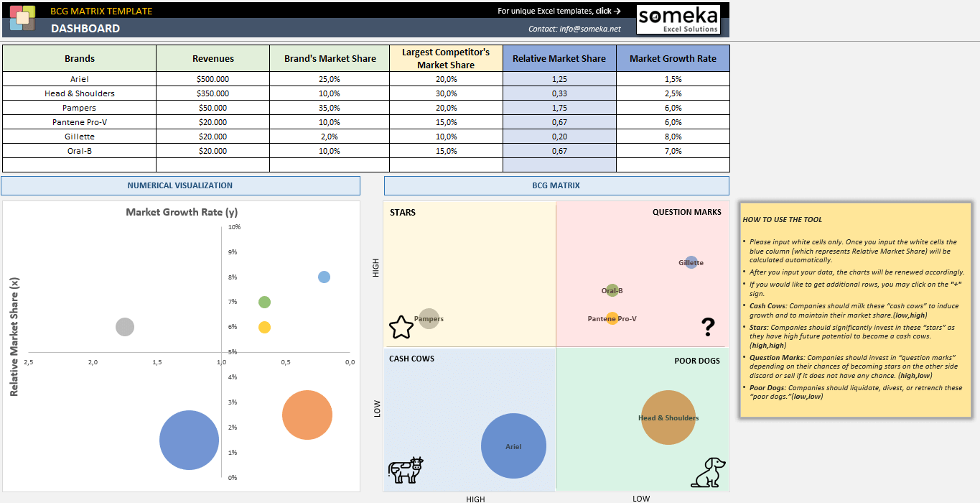The width and height of the screenshot is (980, 503).
Task: Click the dog icon in Poor Dogs
Action: [707, 473]
